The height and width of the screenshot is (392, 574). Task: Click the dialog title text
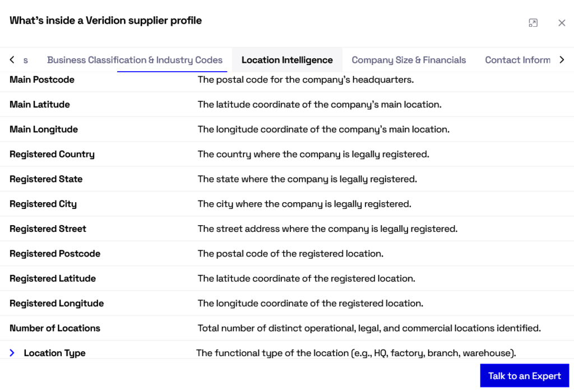click(x=106, y=20)
